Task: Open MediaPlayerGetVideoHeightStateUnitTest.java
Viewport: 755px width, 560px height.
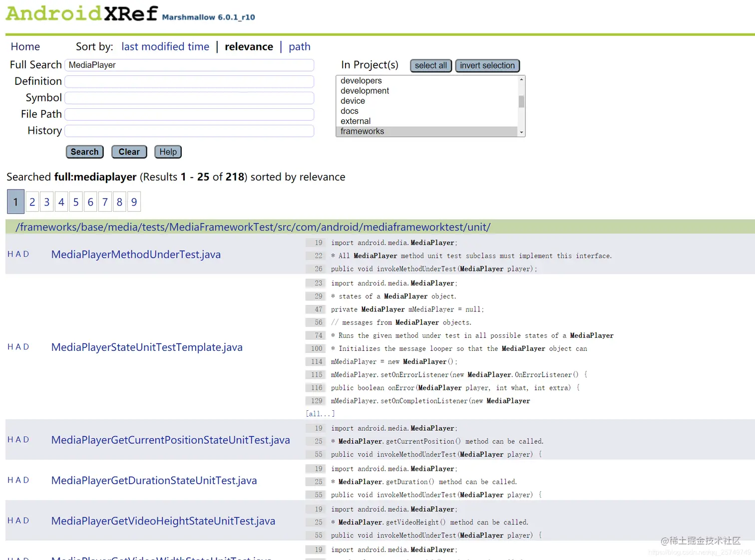Action: pos(163,521)
